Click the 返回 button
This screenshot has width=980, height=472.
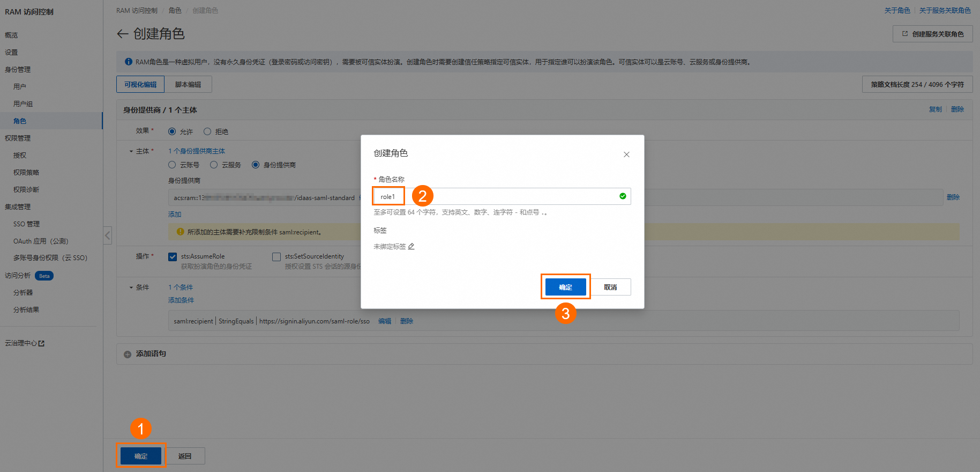tap(185, 456)
